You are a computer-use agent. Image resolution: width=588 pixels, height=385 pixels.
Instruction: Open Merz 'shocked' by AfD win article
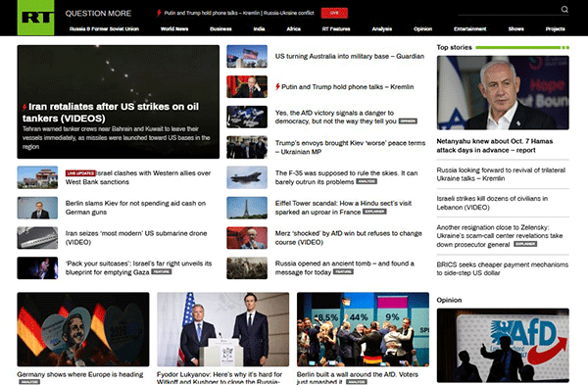pyautogui.click(x=348, y=238)
